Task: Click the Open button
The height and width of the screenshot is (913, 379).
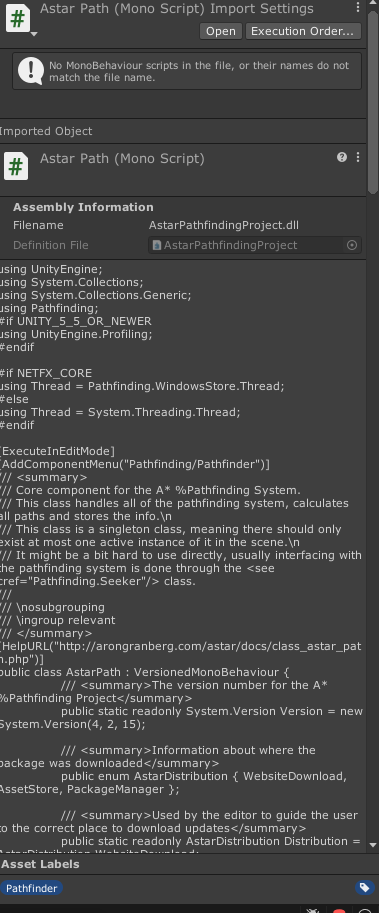Action: tap(221, 31)
